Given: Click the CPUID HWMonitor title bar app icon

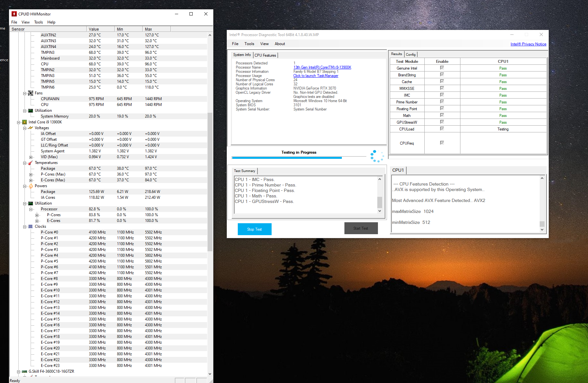Looking at the screenshot, I should point(14,14).
